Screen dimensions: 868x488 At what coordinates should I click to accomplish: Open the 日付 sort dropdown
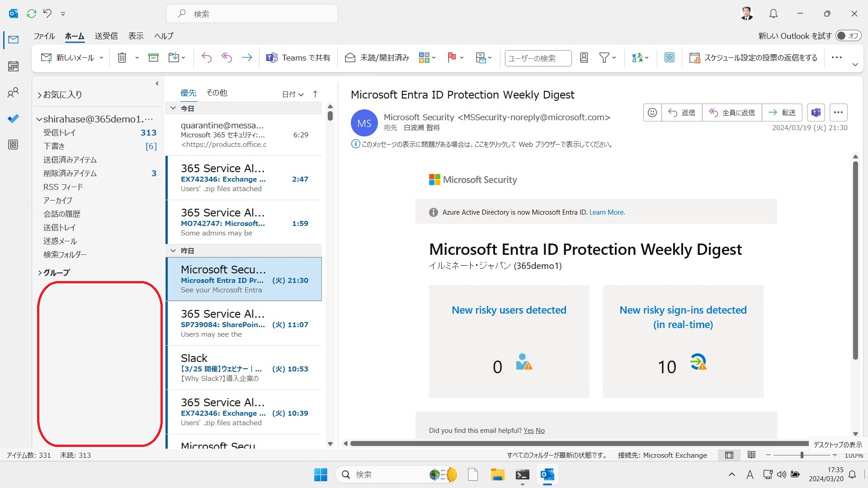click(293, 94)
